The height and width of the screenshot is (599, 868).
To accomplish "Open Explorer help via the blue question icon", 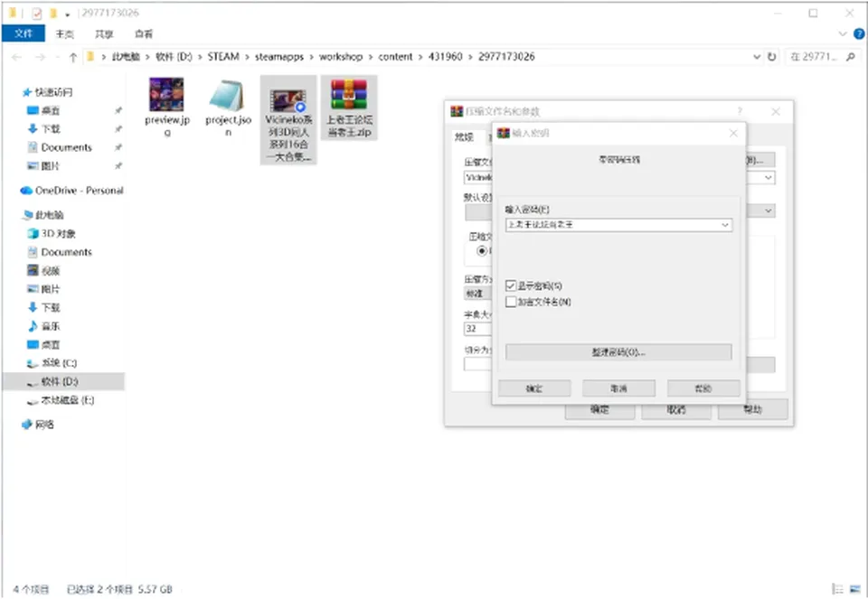I will [859, 33].
